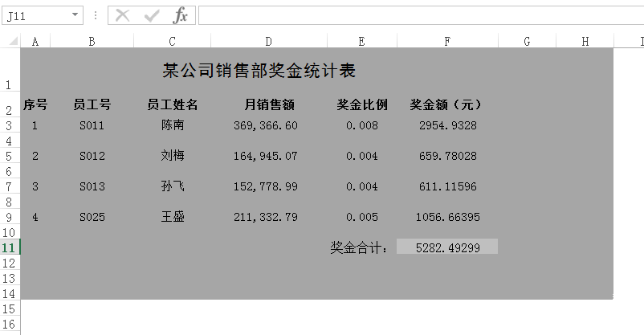Screen dimensions: 644x335
Task: Click bonus ratio cell 0.008
Action: tap(362, 125)
